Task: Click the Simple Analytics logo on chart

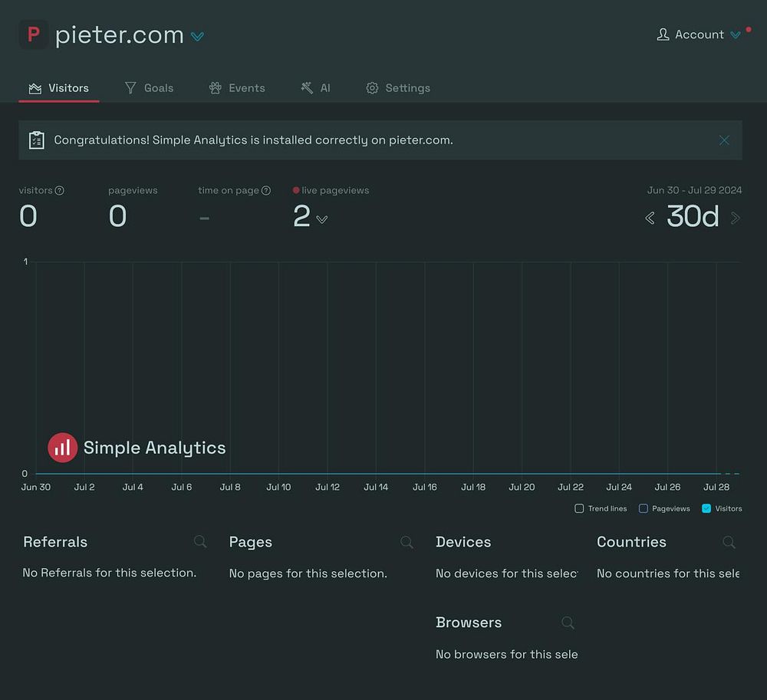Action: point(137,447)
